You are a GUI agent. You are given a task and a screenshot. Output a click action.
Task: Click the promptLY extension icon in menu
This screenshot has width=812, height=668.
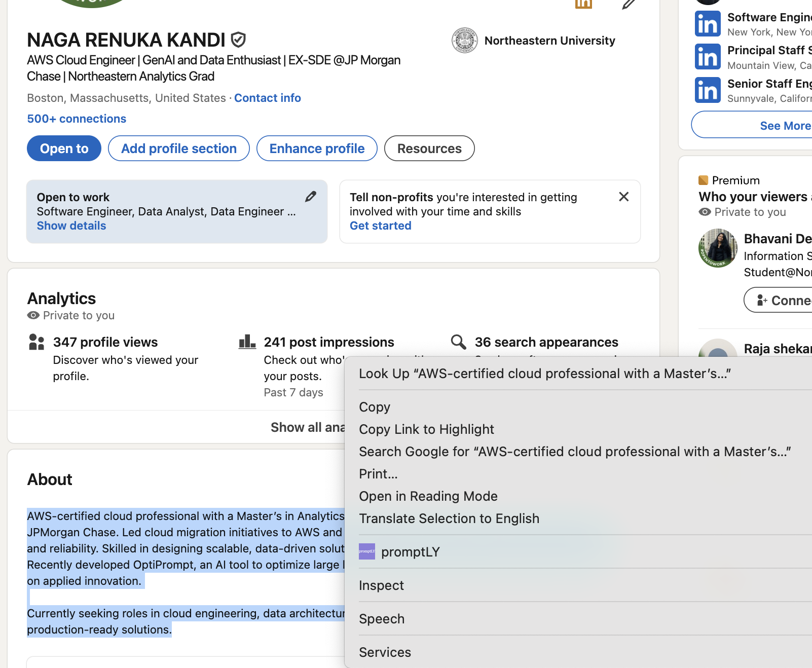tap(367, 551)
